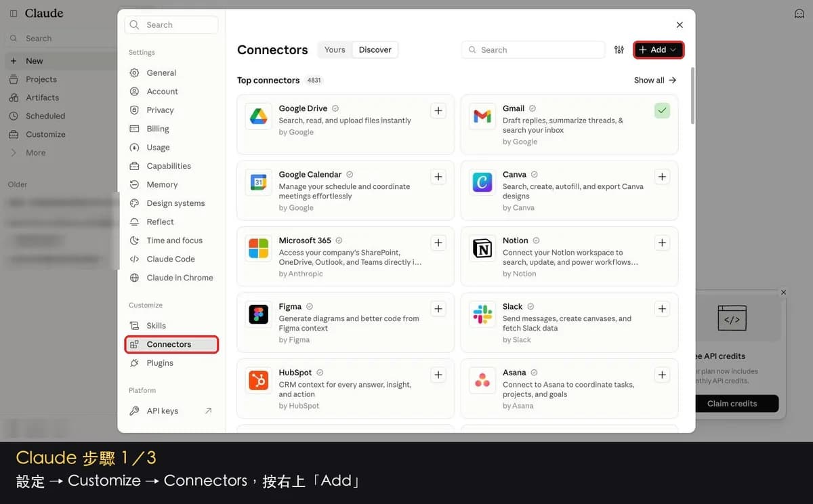Select Connectors in the settings sidebar

(x=171, y=344)
